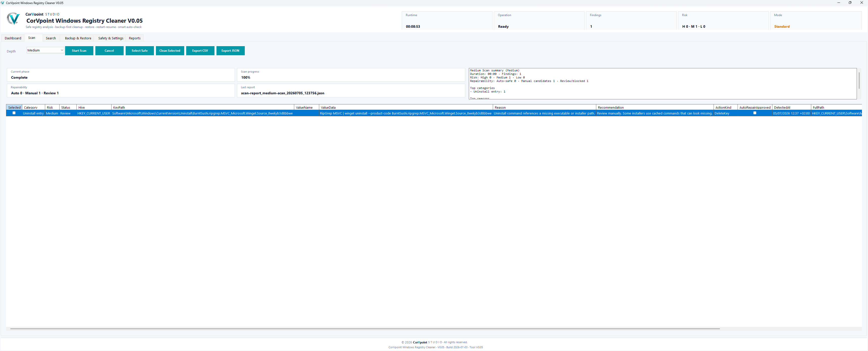Screen dimensions: 868x351
Task: Sort by the Category column header
Action: click(33, 107)
